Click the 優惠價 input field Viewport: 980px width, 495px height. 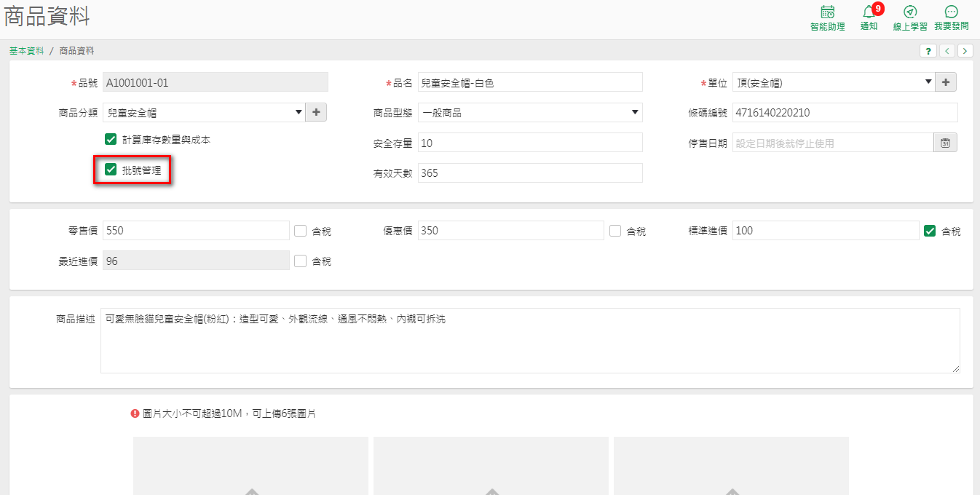(x=511, y=231)
